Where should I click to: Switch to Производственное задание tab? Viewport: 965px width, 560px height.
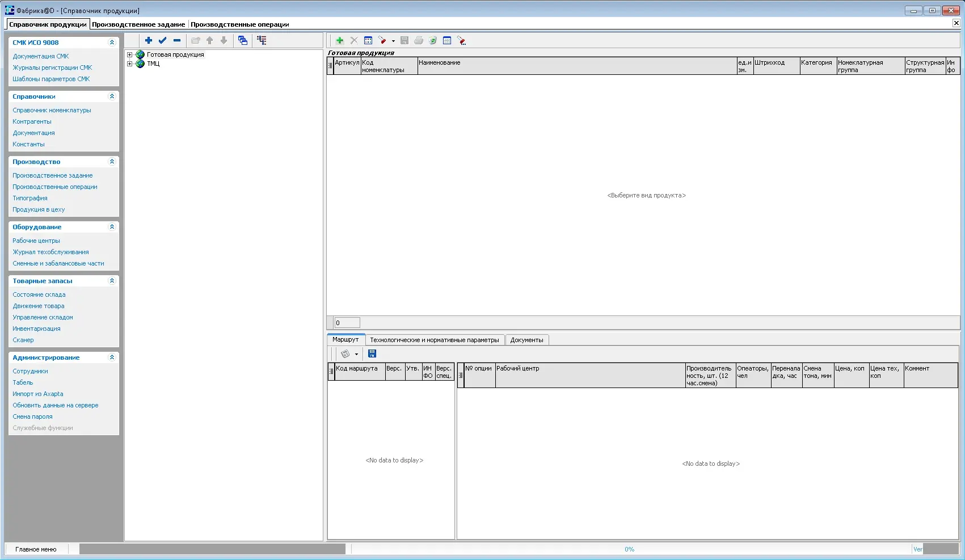pyautogui.click(x=138, y=24)
